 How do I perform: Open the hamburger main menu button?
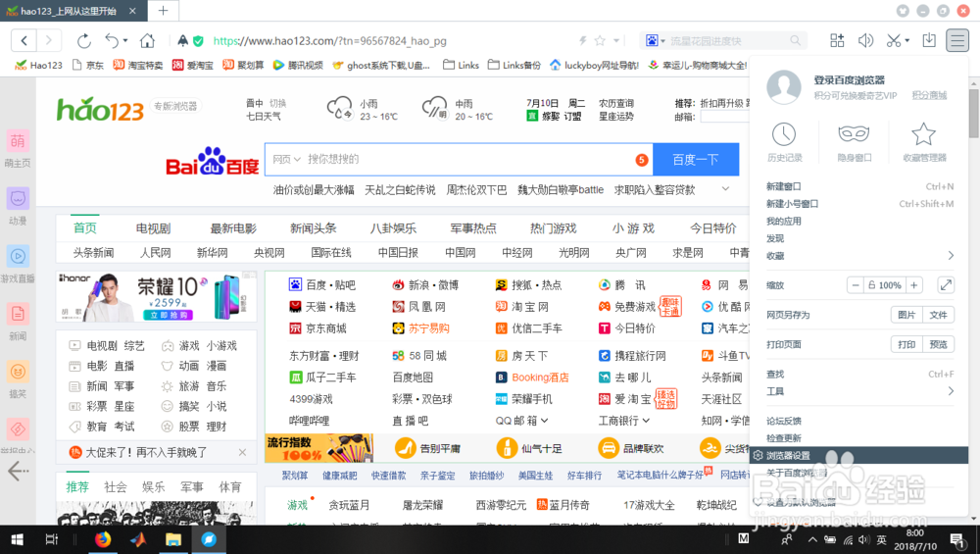click(x=956, y=40)
